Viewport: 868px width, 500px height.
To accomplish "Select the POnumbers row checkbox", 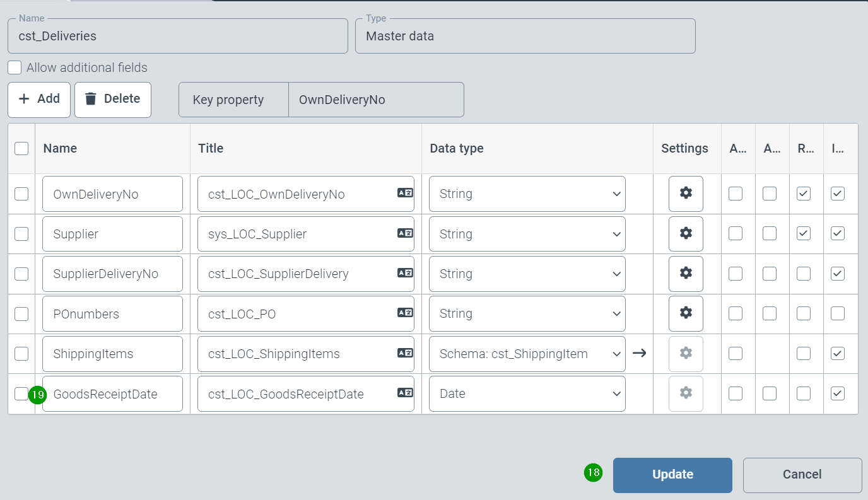I will tap(21, 313).
